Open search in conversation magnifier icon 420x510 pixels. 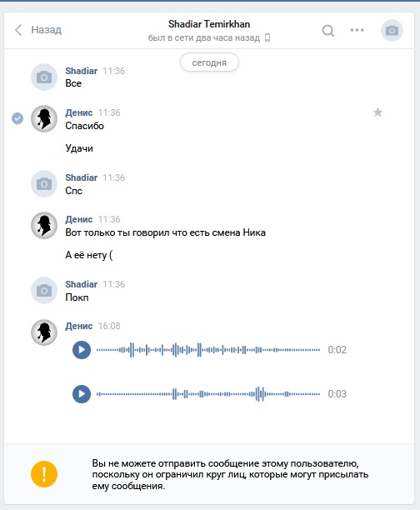(328, 31)
